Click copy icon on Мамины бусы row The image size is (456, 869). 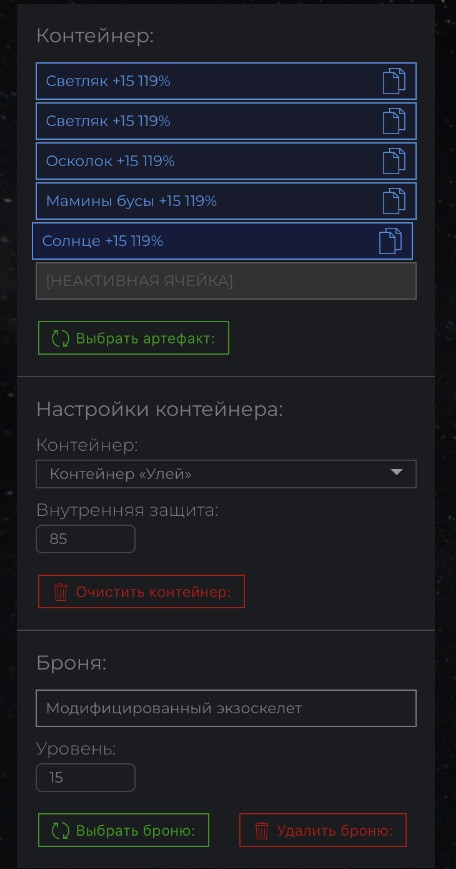click(394, 201)
